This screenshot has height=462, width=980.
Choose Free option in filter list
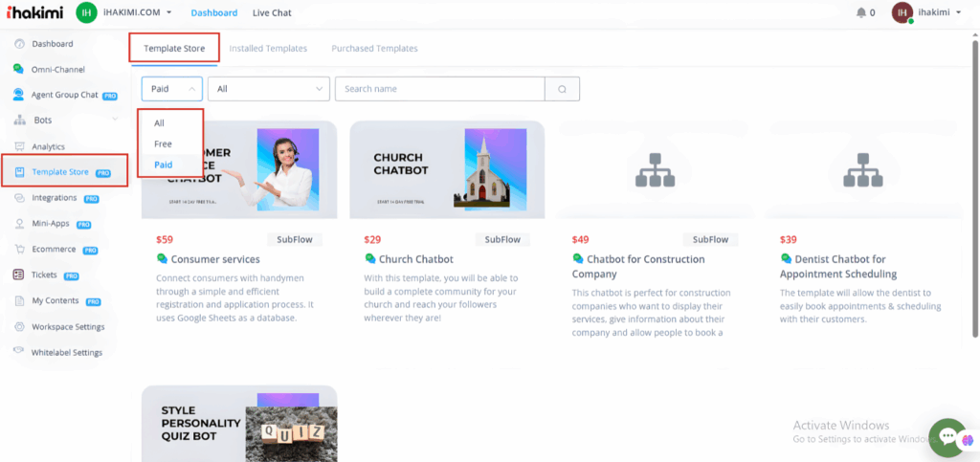pos(164,143)
